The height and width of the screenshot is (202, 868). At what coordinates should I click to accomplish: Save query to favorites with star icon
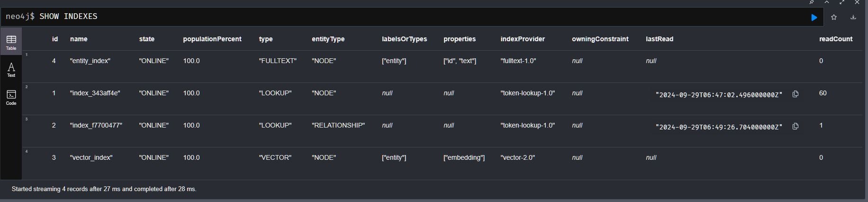click(834, 18)
